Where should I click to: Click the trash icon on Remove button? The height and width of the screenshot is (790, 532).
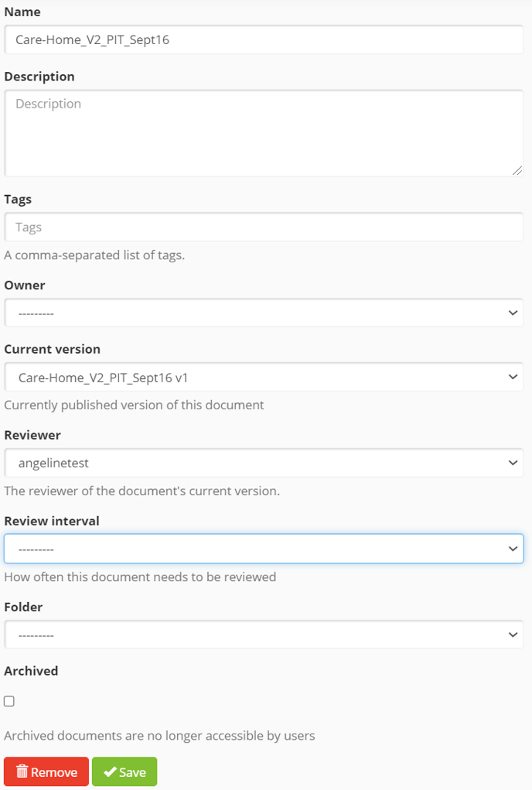(x=22, y=771)
